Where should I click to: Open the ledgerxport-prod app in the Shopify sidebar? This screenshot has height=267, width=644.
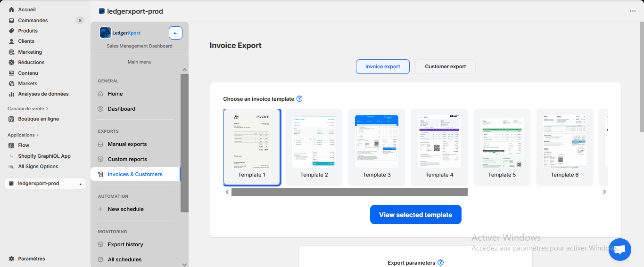point(45,184)
